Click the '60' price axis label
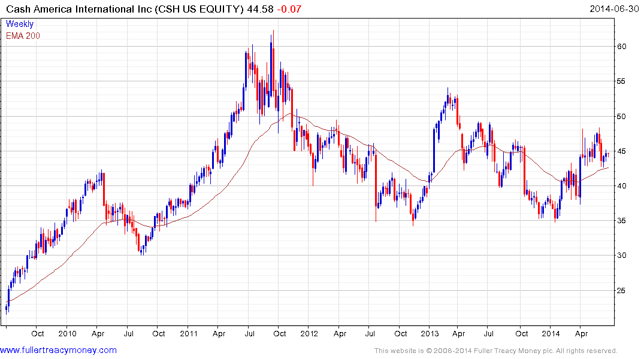Viewport: 644px width, 359px height. point(621,46)
